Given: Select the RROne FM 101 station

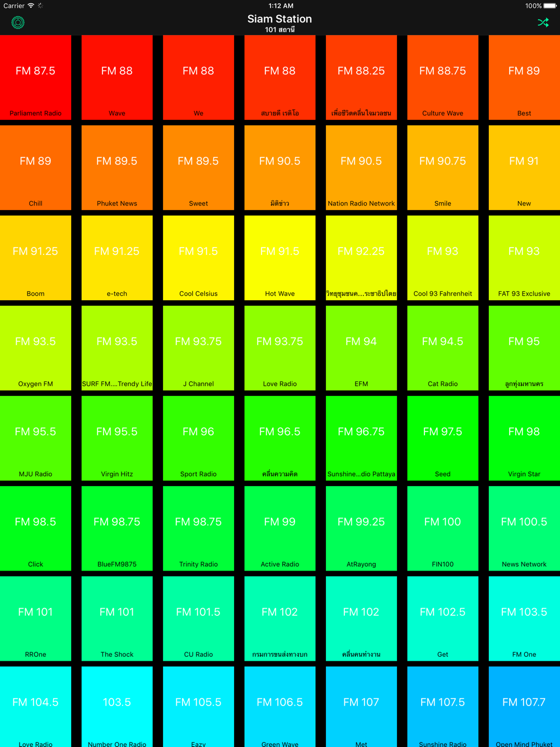Looking at the screenshot, I should pos(35,618).
